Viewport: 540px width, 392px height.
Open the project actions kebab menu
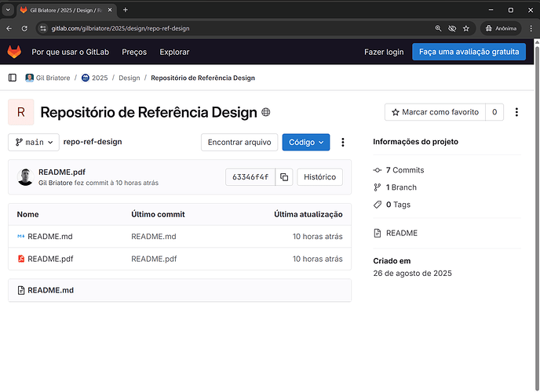coord(516,112)
